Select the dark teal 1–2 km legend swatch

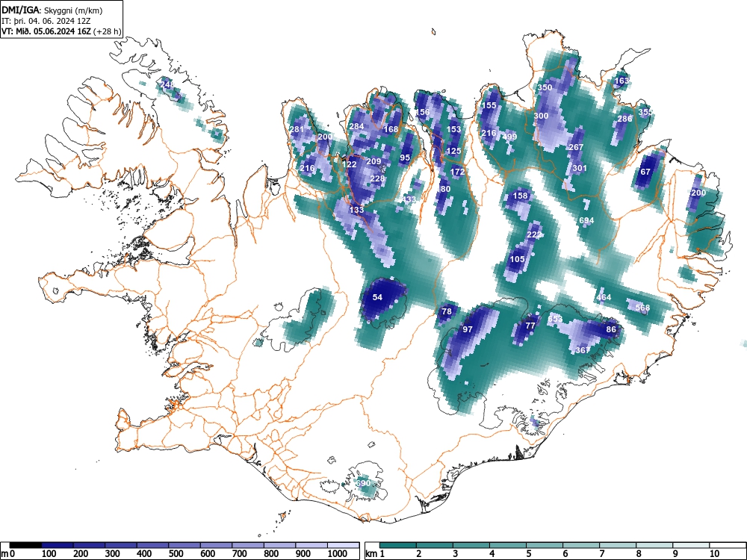coord(398,545)
